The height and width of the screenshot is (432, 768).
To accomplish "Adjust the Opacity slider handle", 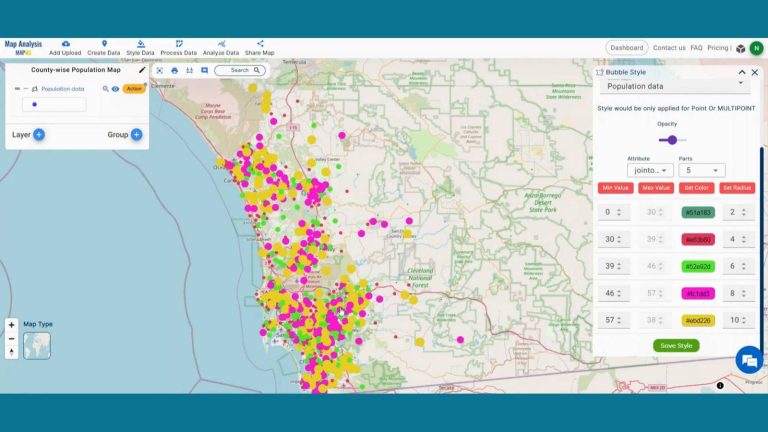I will click(x=672, y=140).
